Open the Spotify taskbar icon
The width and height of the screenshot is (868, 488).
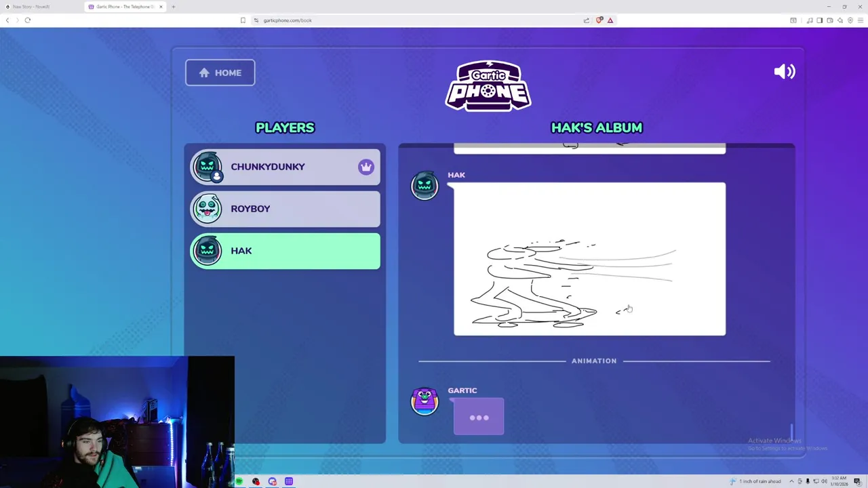pyautogui.click(x=239, y=482)
